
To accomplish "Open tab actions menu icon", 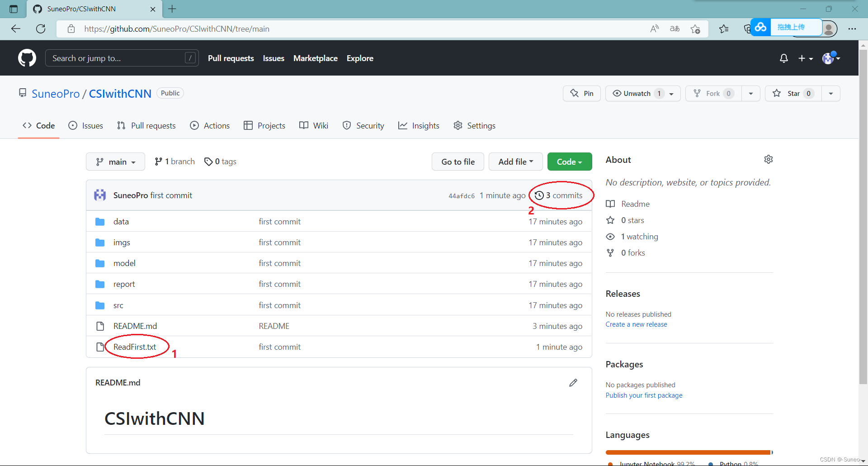I will [x=14, y=9].
